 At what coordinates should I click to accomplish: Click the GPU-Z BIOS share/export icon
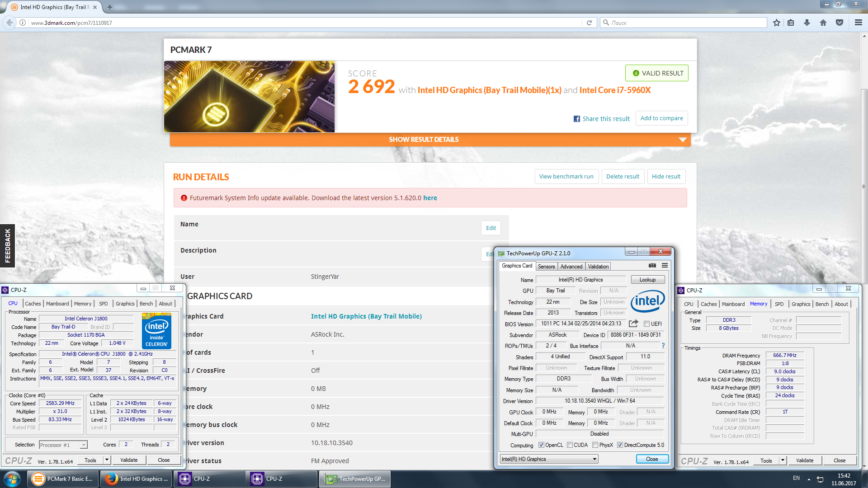point(633,324)
